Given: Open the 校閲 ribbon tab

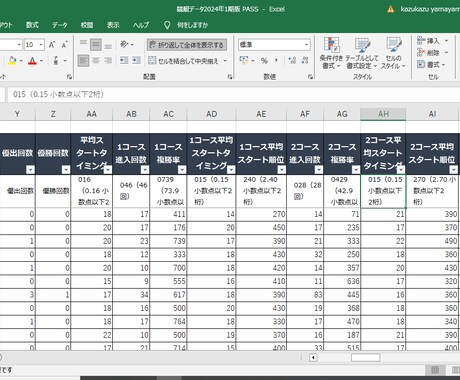Looking at the screenshot, I should pyautogui.click(x=87, y=25).
